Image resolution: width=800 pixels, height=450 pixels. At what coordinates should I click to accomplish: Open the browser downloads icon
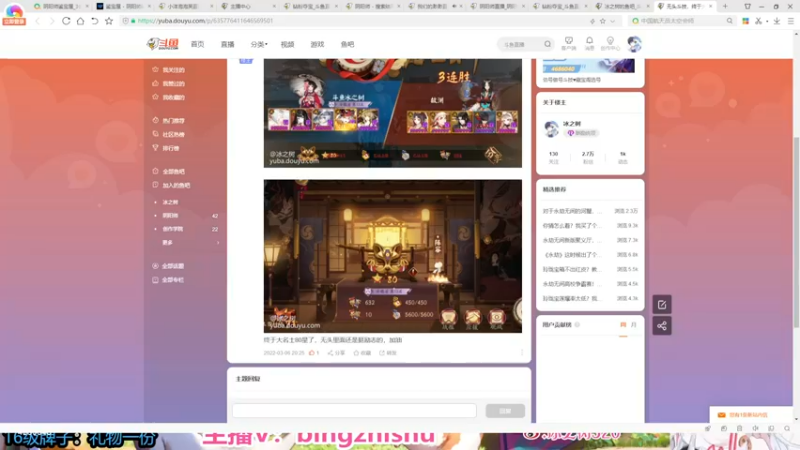(x=777, y=21)
